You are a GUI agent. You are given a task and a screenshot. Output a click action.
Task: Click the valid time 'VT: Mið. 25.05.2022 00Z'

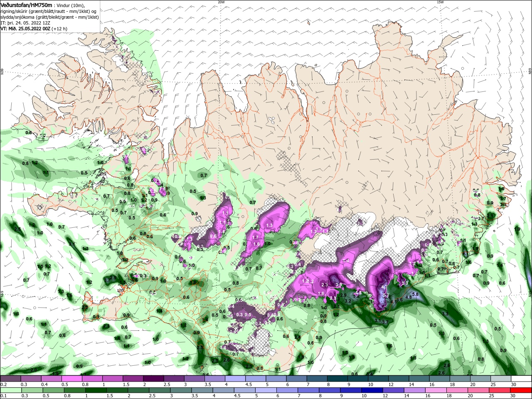[25, 29]
